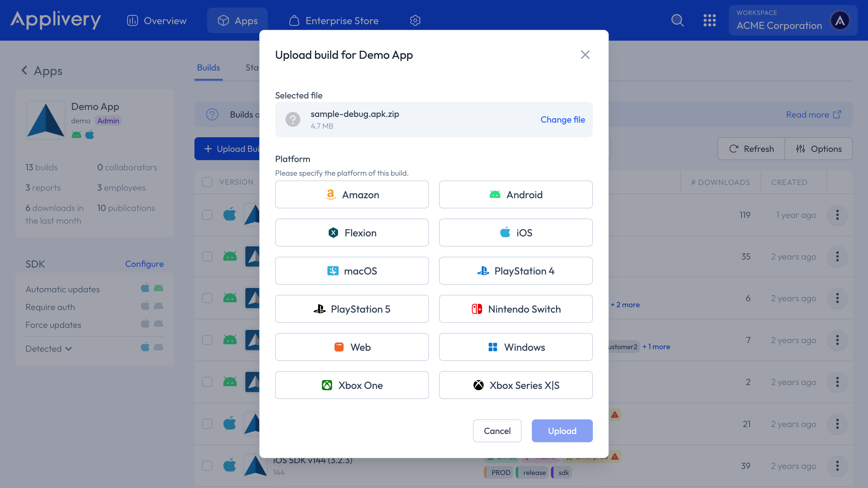This screenshot has height=488, width=868.
Task: Select iOS as the platform
Action: click(516, 233)
